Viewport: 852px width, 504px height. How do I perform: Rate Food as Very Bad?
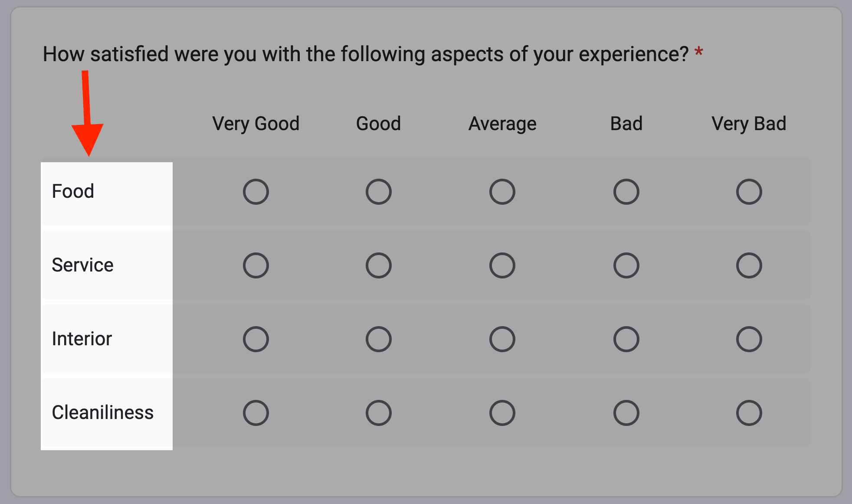pos(749,191)
